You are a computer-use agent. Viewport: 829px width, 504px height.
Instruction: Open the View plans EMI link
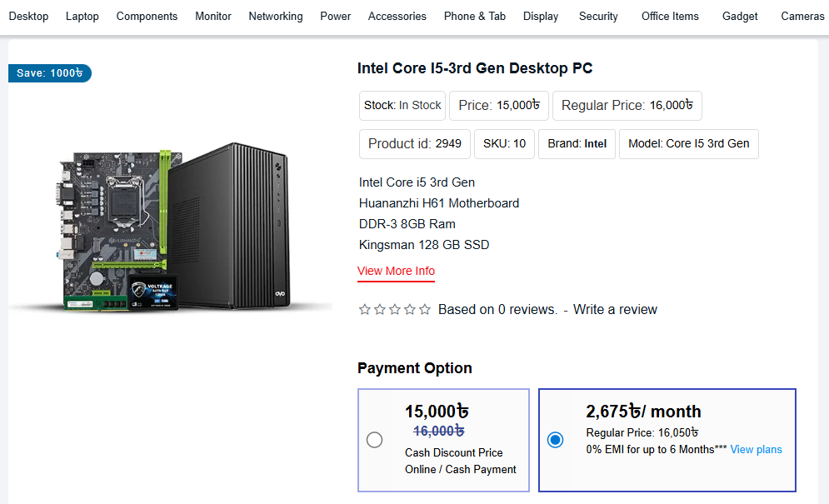pos(756,450)
